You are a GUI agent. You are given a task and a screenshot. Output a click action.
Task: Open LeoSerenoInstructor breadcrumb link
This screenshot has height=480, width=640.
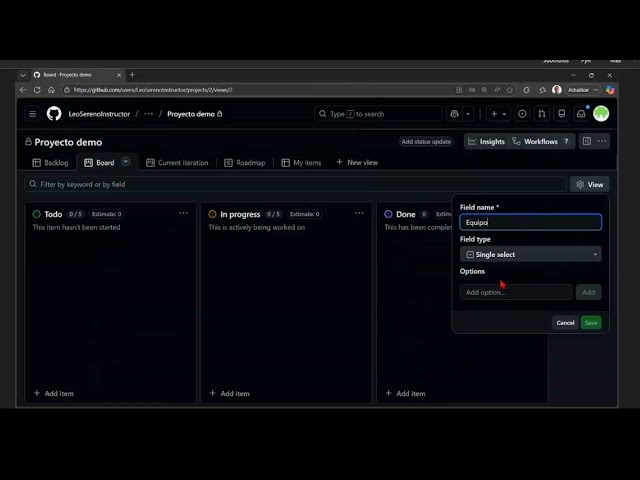99,114
